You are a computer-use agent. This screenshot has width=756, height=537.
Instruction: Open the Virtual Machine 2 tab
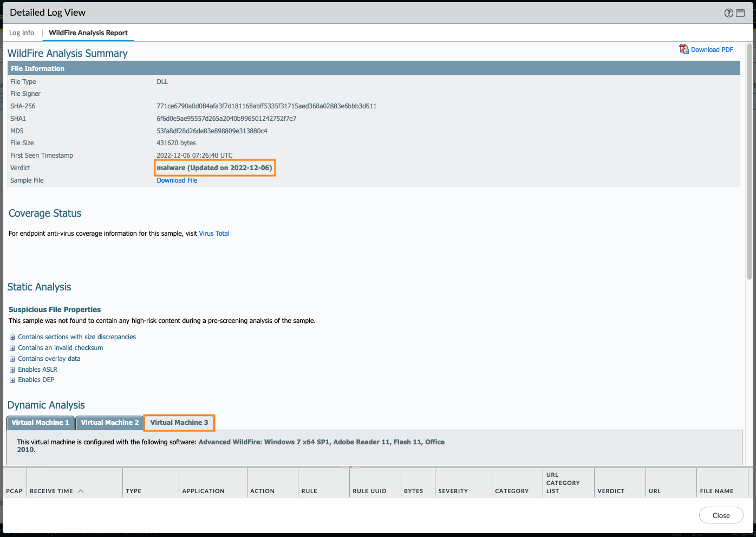(109, 423)
